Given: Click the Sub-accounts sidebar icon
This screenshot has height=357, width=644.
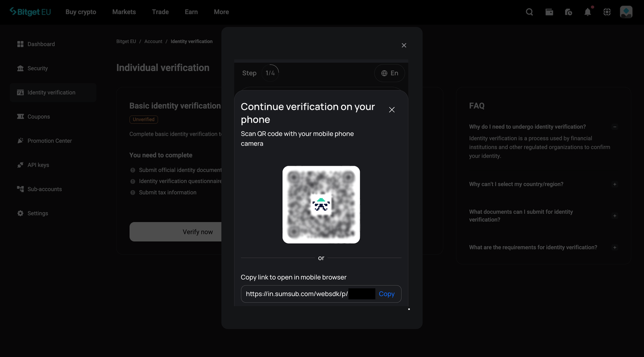Looking at the screenshot, I should coord(20,189).
